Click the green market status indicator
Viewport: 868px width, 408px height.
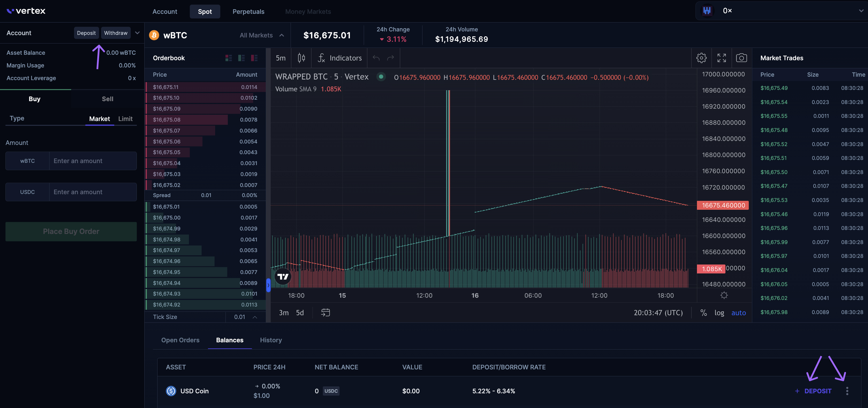381,77
